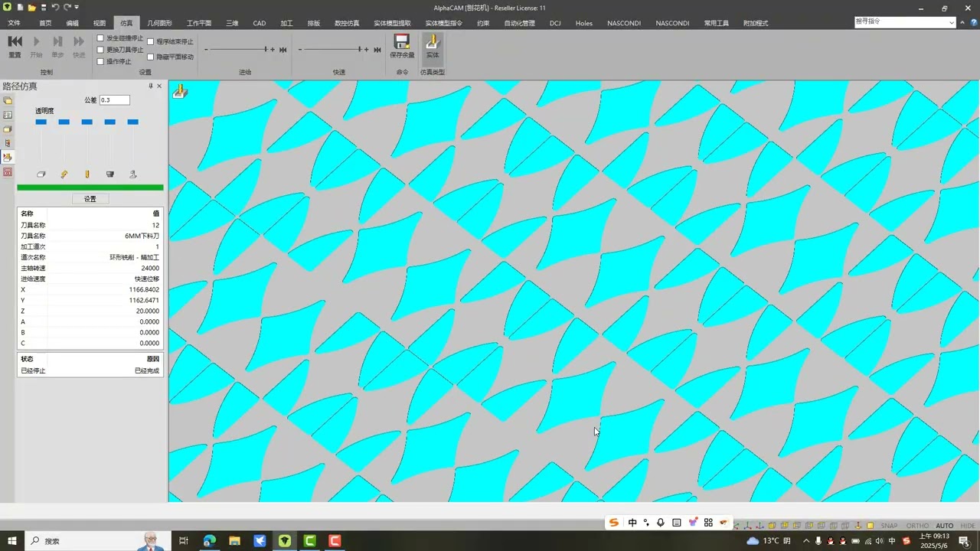Click the second sidebar panel icon
Screen dimensions: 980x551
click(8, 115)
